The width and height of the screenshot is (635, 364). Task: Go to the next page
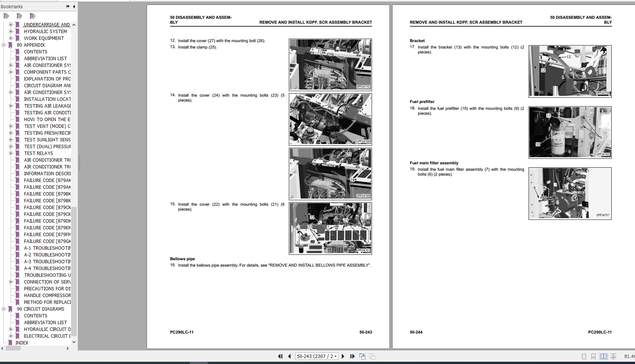point(343,356)
